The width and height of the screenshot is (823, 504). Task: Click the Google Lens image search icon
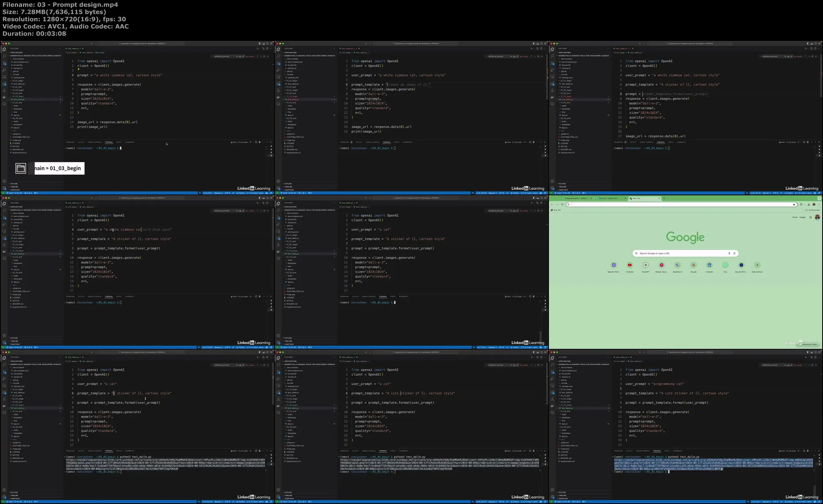pos(734,254)
